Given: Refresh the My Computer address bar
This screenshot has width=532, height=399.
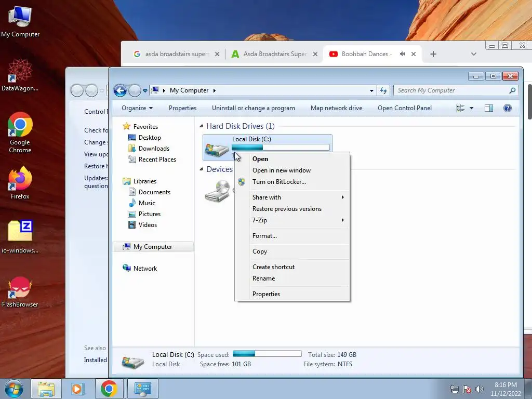Looking at the screenshot, I should coord(383,90).
